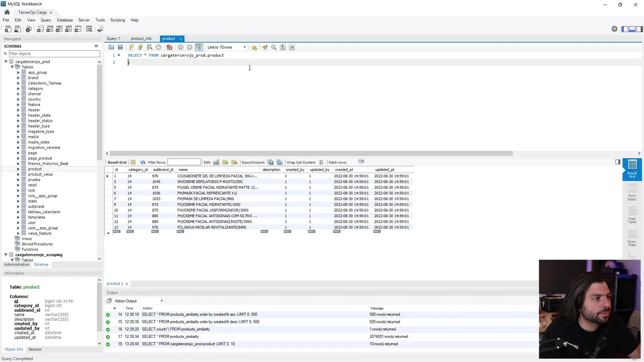Select the product_value table in navigator
Screen dimensions: 644x362
(40, 174)
